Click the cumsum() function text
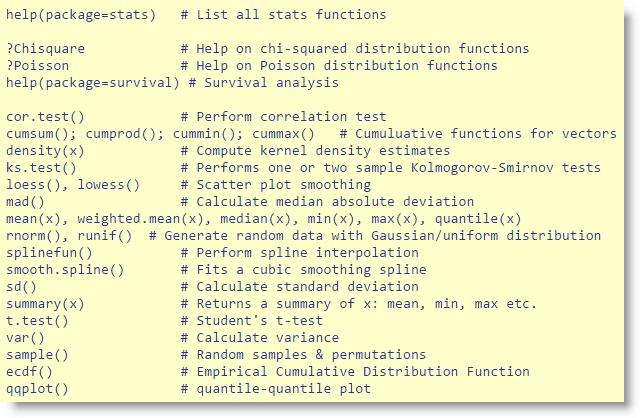 pos(44,134)
